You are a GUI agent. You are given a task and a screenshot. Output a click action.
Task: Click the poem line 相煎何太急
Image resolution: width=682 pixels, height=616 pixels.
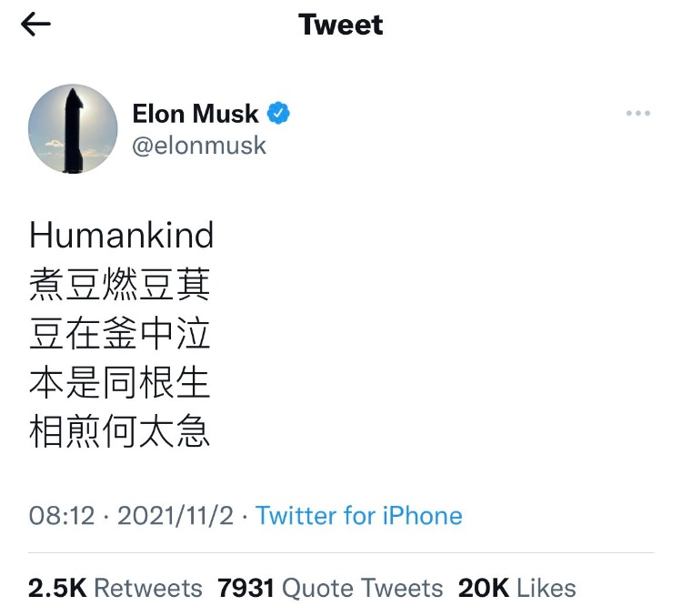(120, 433)
